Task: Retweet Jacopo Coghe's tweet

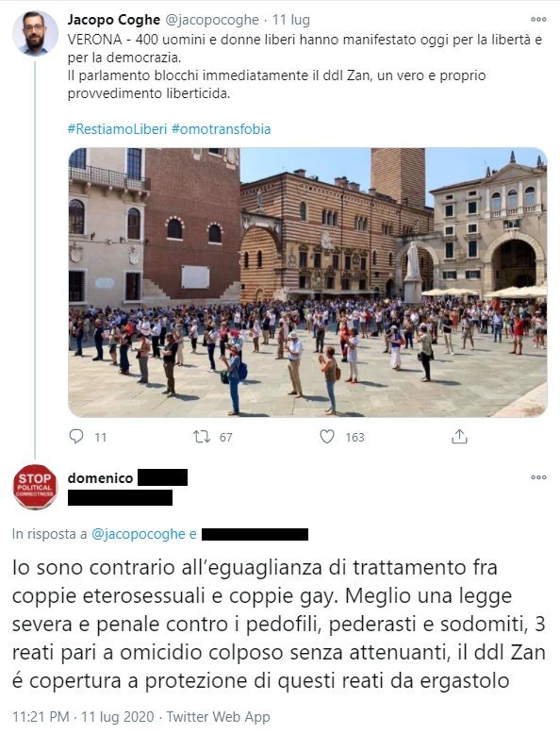Action: (x=202, y=437)
